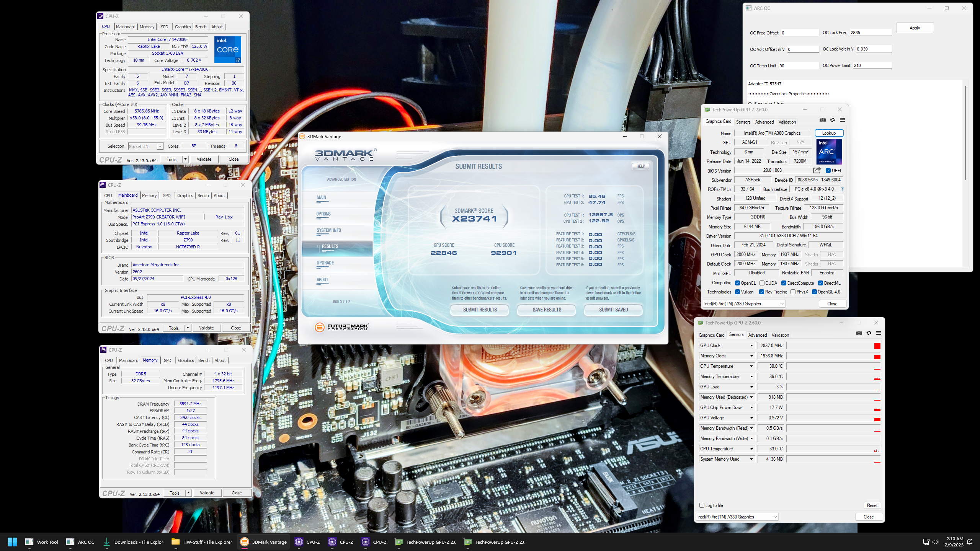
Task: Click the OC Lock Freq input field
Action: pos(871,33)
